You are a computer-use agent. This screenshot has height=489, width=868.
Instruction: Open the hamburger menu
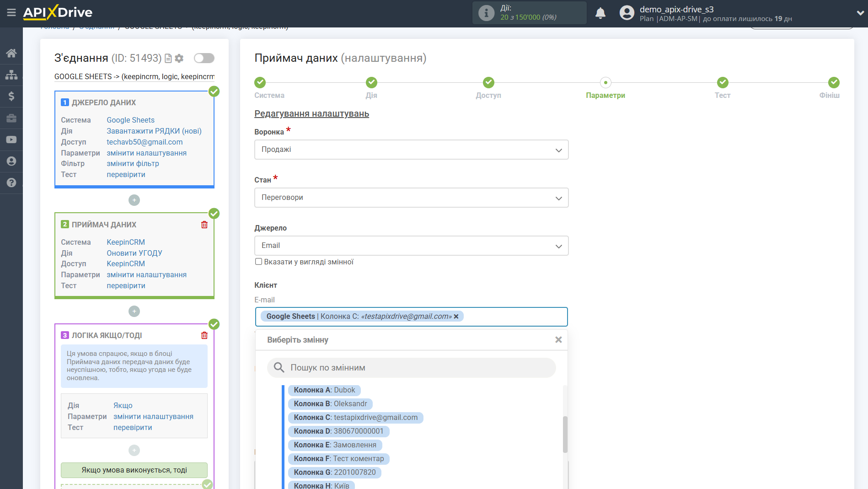[x=11, y=13]
